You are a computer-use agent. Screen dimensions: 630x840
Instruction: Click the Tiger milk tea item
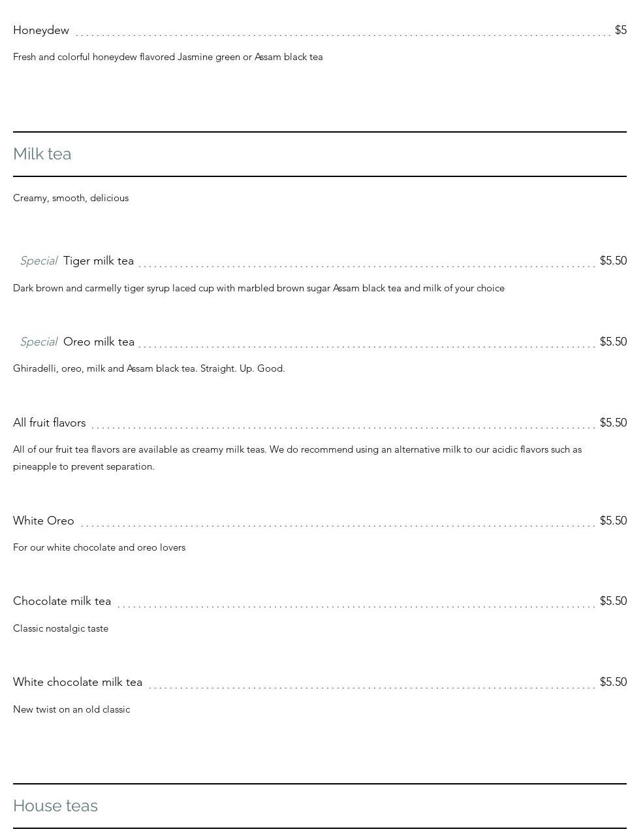(99, 261)
